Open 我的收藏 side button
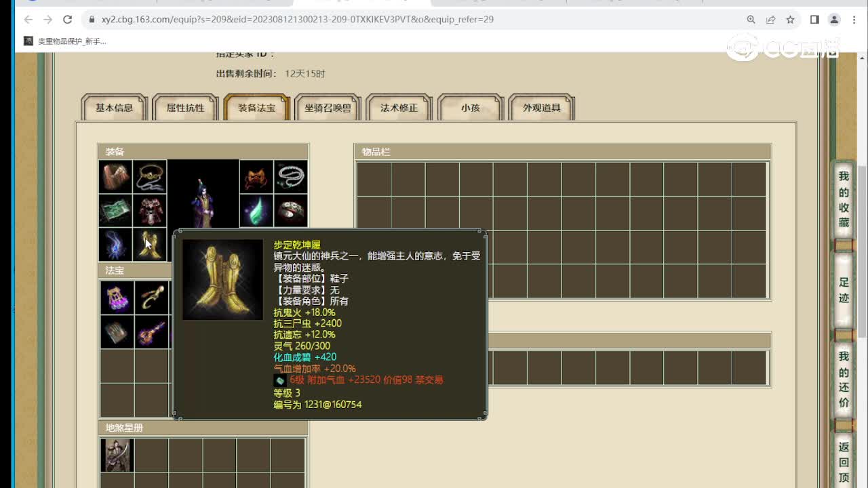The width and height of the screenshot is (868, 488). click(844, 200)
